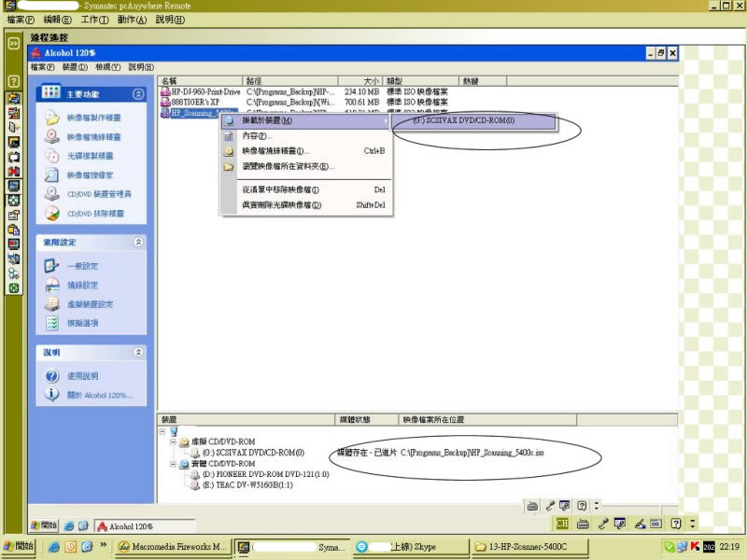Start the CD/DVD 抹除精靈 erase wizard
This screenshot has width=747, height=560.
tap(95, 214)
